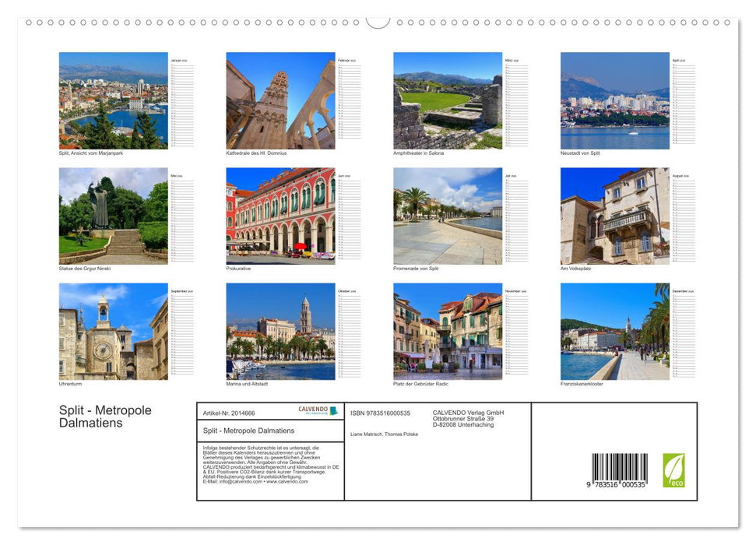Viewport: 756px width, 545px height.
Task: Click the Platz der Gebrüder Radic image
Action: tap(448, 332)
